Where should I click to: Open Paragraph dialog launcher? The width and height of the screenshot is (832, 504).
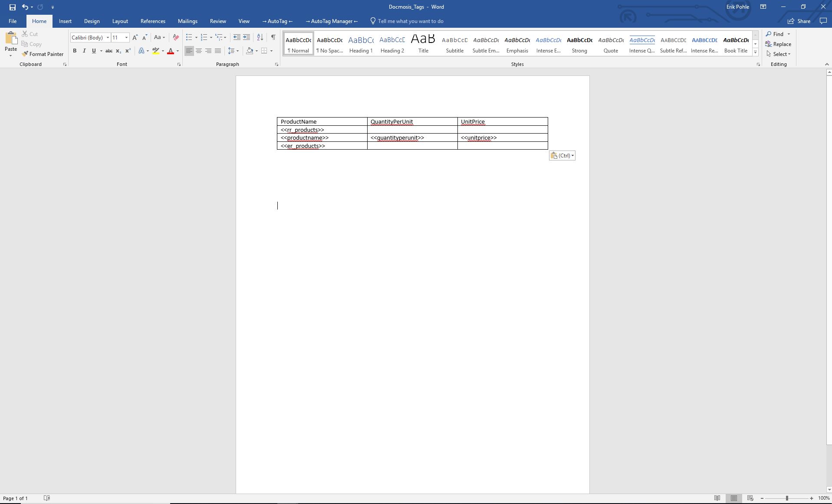(276, 65)
